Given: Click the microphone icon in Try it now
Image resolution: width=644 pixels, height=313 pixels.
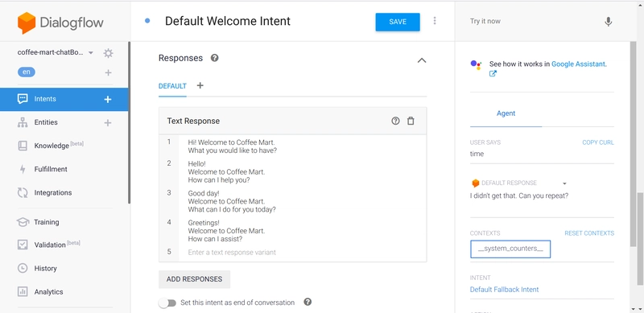Looking at the screenshot, I should [x=609, y=22].
